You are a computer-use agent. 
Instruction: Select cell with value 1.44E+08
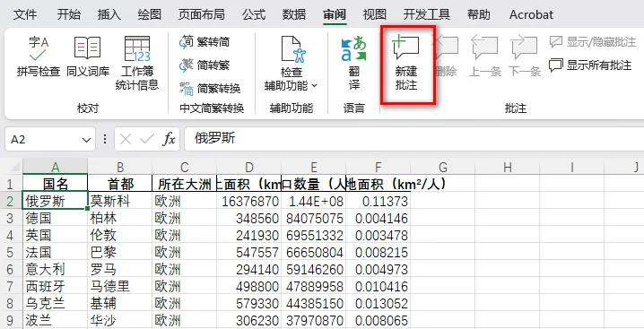[313, 201]
